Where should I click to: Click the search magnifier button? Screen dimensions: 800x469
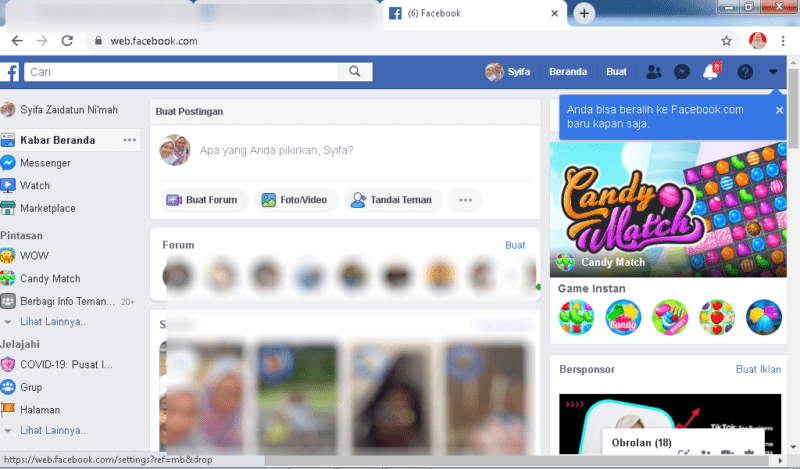355,72
